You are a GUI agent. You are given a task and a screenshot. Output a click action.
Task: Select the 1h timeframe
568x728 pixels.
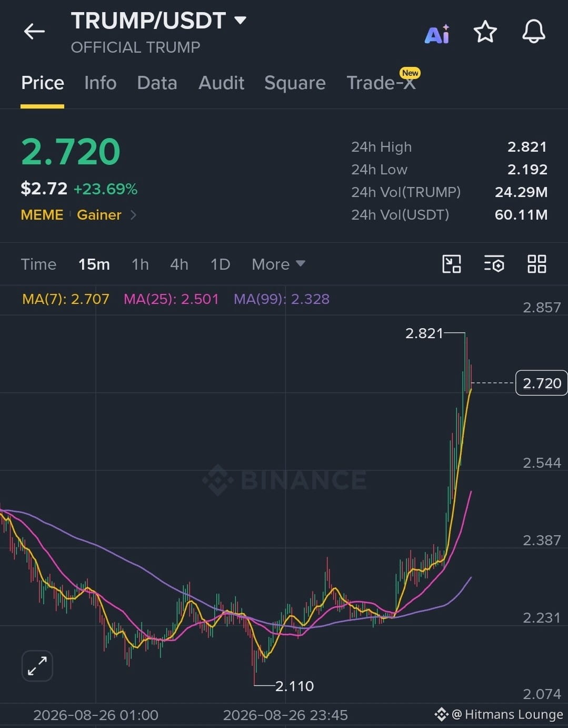pyautogui.click(x=140, y=264)
